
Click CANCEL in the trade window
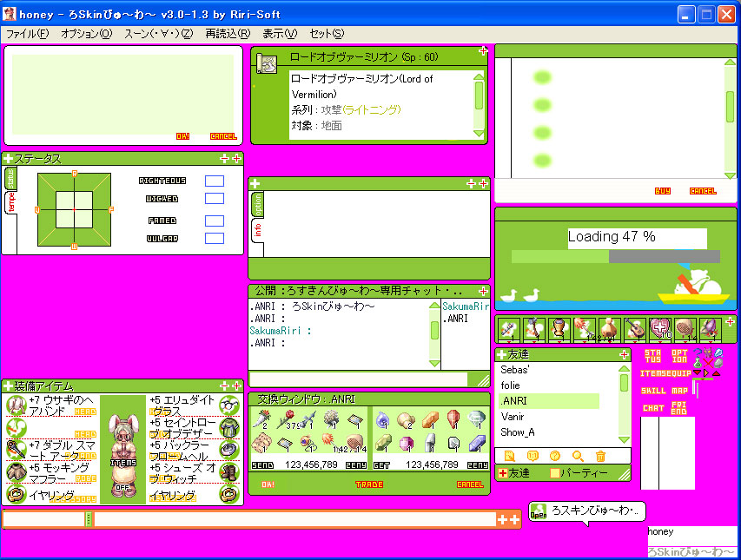click(x=470, y=484)
